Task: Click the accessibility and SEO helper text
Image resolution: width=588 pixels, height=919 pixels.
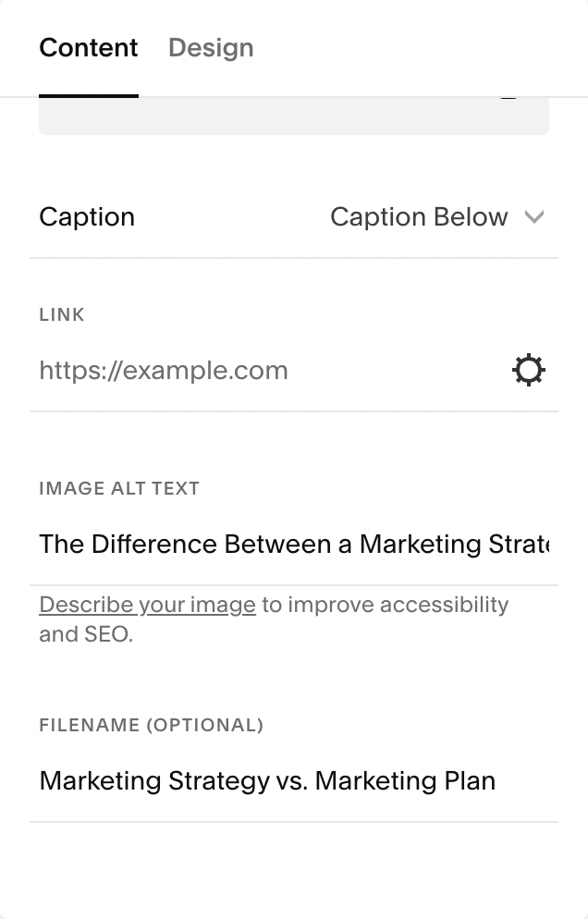Action: click(274, 619)
